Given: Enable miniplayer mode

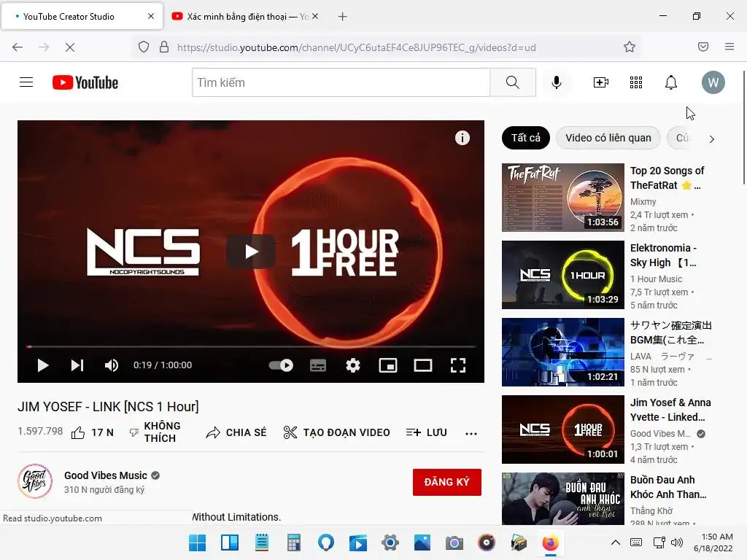Looking at the screenshot, I should pyautogui.click(x=388, y=365).
